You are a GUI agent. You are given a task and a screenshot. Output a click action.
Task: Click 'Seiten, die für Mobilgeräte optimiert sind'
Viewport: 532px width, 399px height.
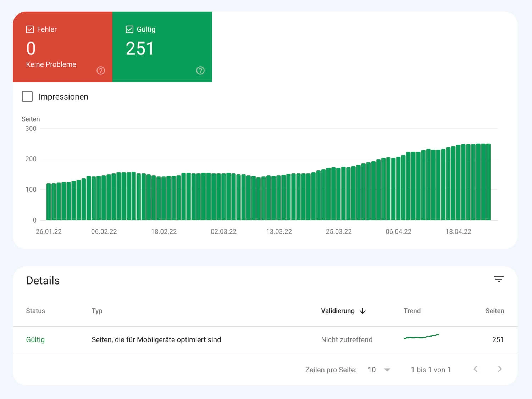click(156, 339)
